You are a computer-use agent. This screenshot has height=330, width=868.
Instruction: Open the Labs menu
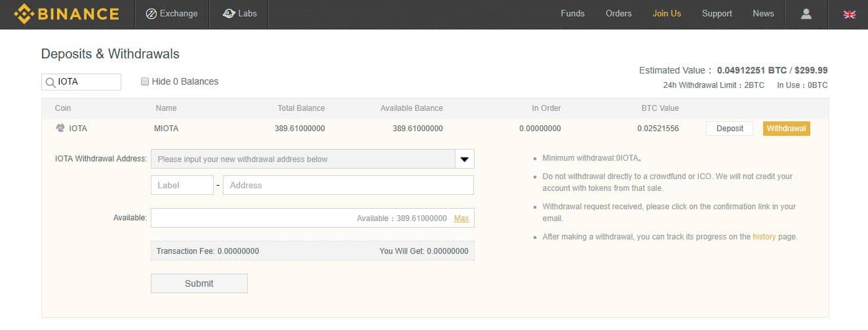(x=239, y=14)
